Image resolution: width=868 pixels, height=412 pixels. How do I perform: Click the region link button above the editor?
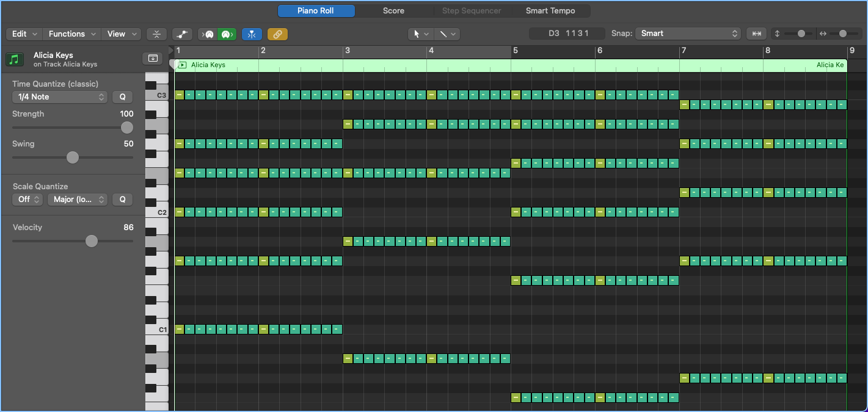tap(153, 57)
